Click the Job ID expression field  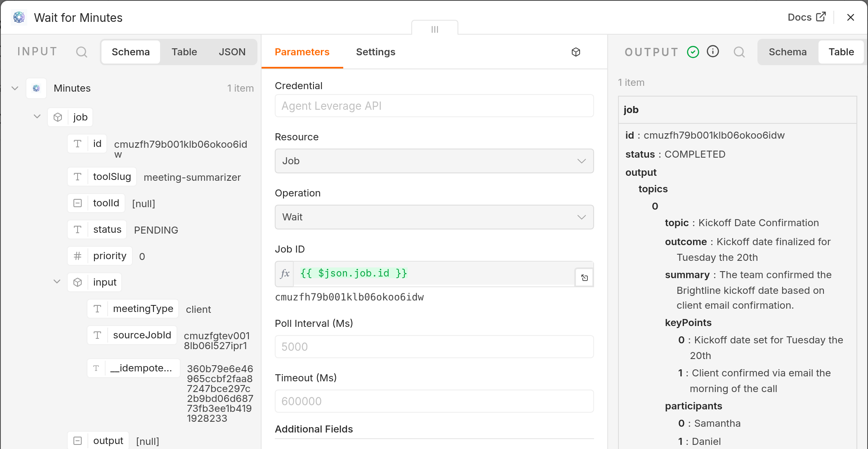[434, 274]
